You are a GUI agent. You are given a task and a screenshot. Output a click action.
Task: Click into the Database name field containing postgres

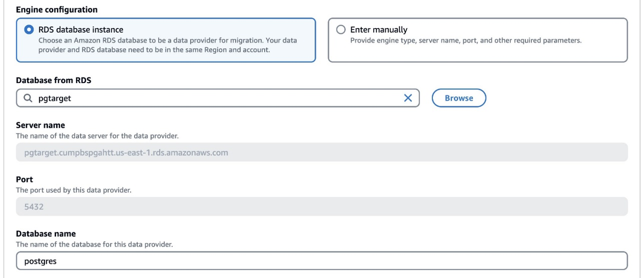[321, 261]
